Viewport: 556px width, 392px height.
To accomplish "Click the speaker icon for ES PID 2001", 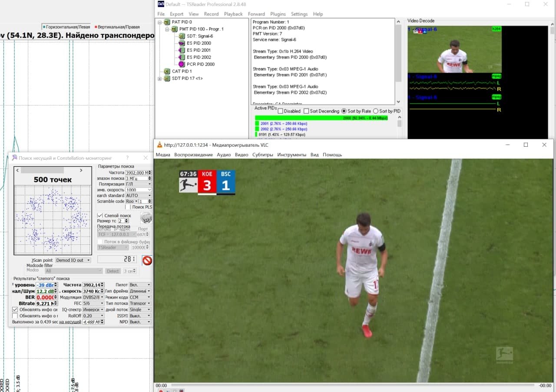I will [182, 50].
